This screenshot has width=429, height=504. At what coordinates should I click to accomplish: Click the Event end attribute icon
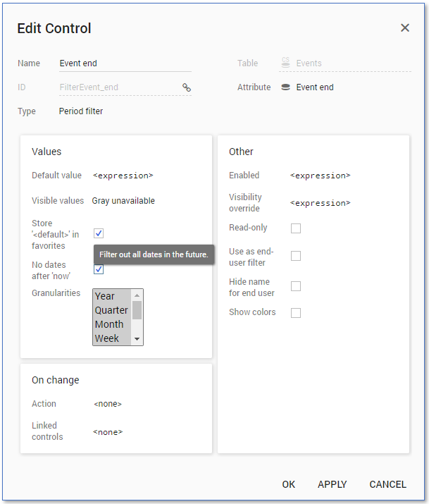[285, 87]
